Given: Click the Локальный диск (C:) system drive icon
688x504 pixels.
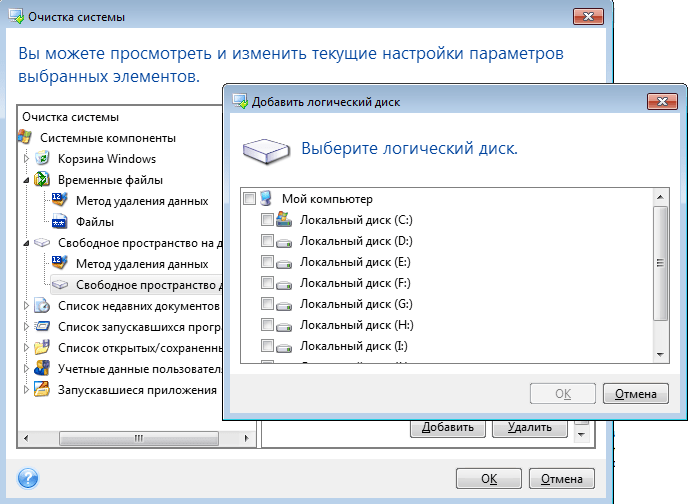Looking at the screenshot, I should pos(284,219).
